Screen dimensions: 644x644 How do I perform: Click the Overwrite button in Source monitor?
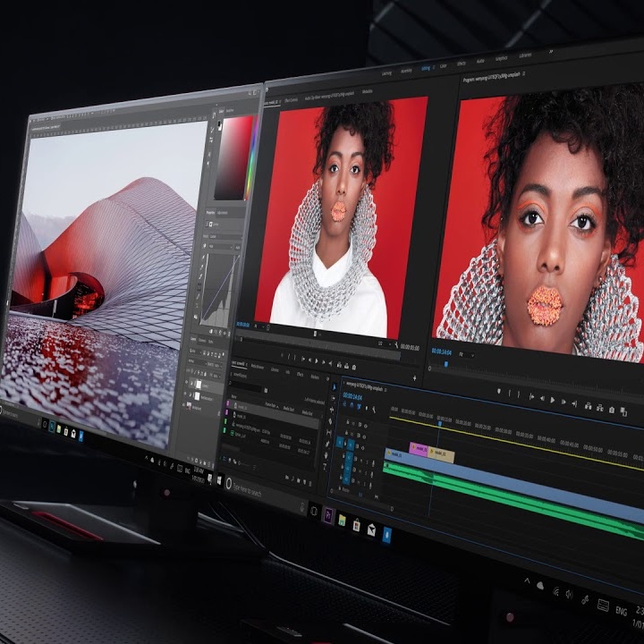click(347, 366)
